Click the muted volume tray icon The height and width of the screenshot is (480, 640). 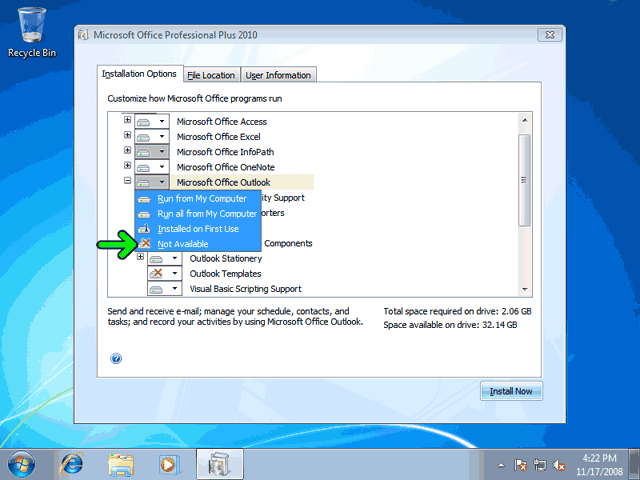point(559,465)
